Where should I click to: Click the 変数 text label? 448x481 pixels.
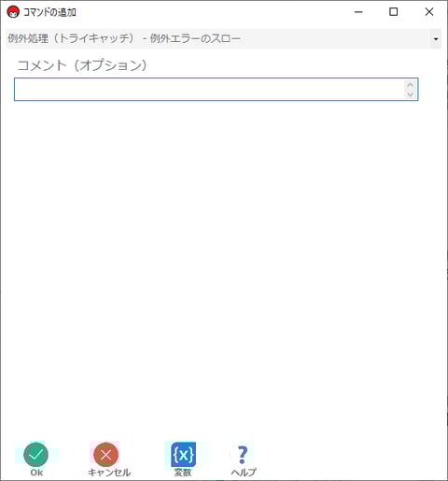tap(183, 473)
